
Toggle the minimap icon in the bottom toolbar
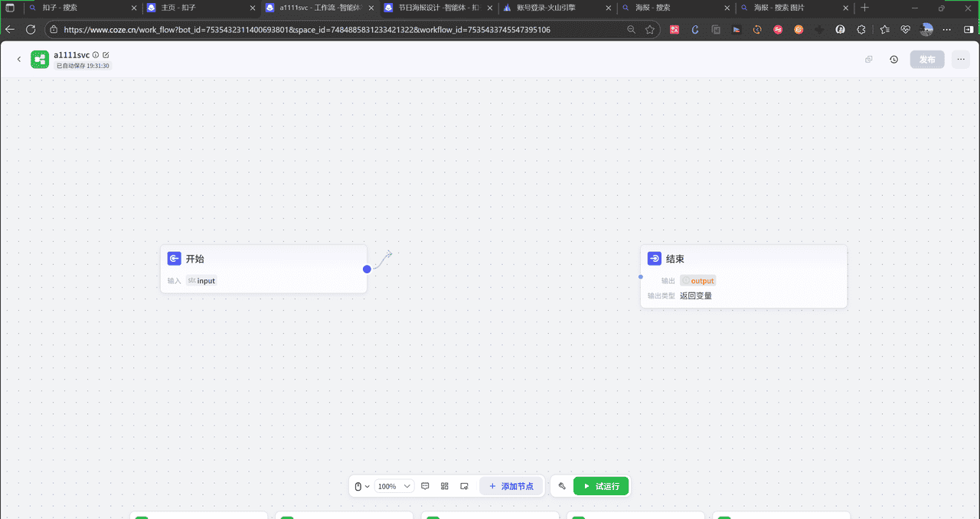[x=464, y=486]
